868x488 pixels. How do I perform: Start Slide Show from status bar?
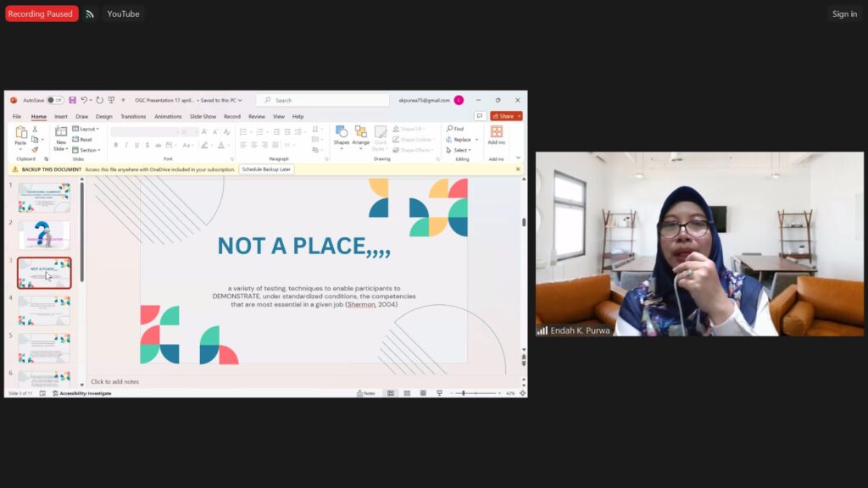pyautogui.click(x=439, y=393)
